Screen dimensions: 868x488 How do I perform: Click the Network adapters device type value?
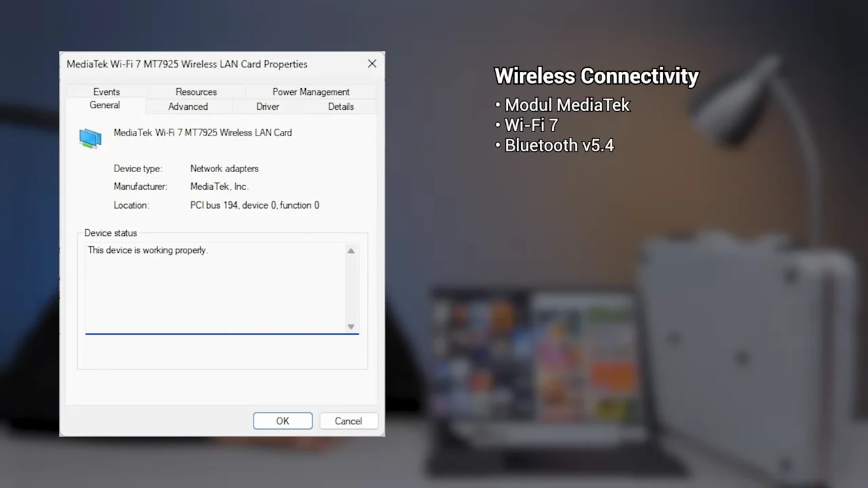[224, 169]
